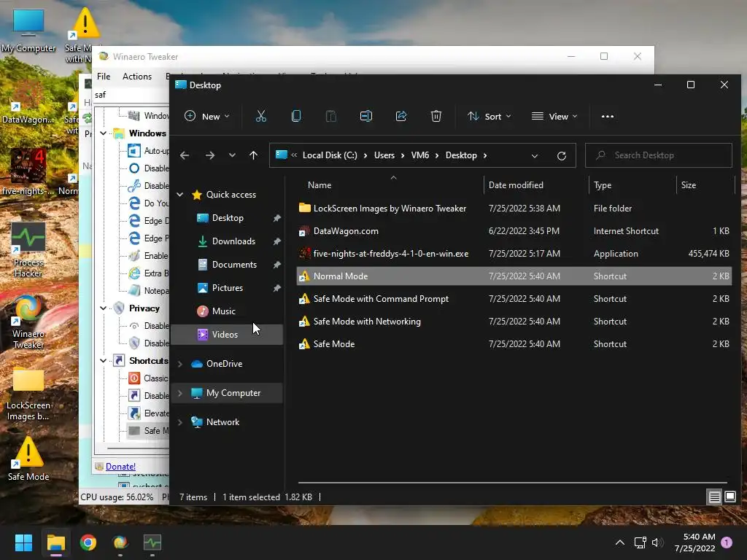Click the Rename icon in Explorer toolbar

tap(366, 116)
